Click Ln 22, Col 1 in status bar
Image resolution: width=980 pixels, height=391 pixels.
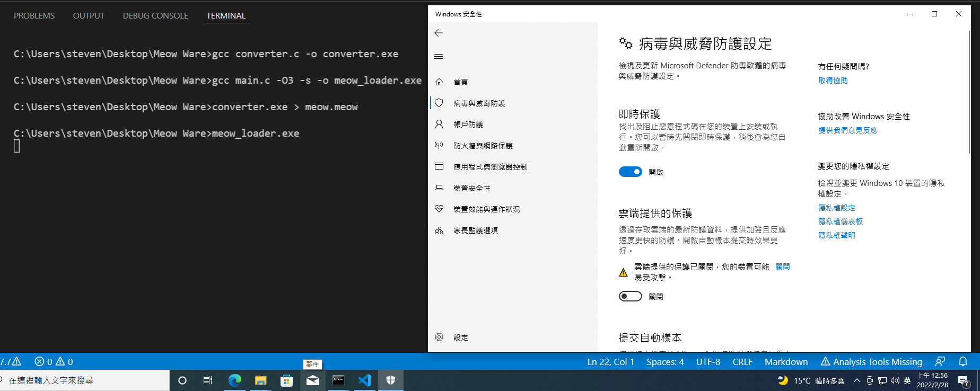(x=610, y=362)
